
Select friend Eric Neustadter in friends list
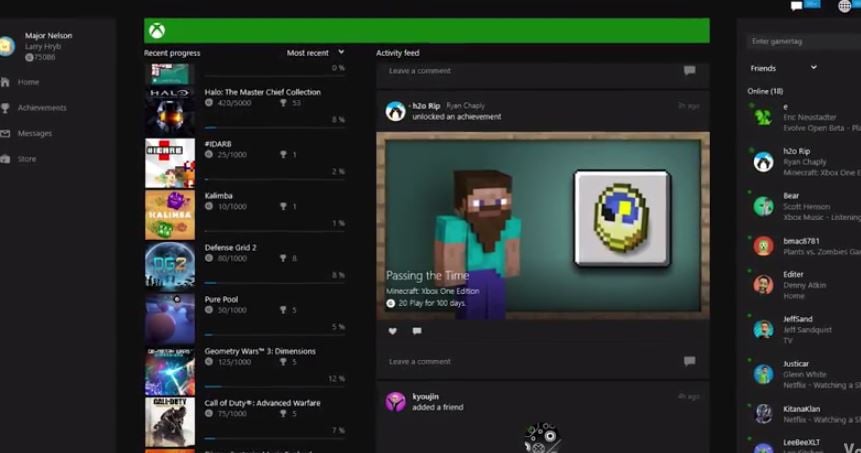(x=804, y=118)
